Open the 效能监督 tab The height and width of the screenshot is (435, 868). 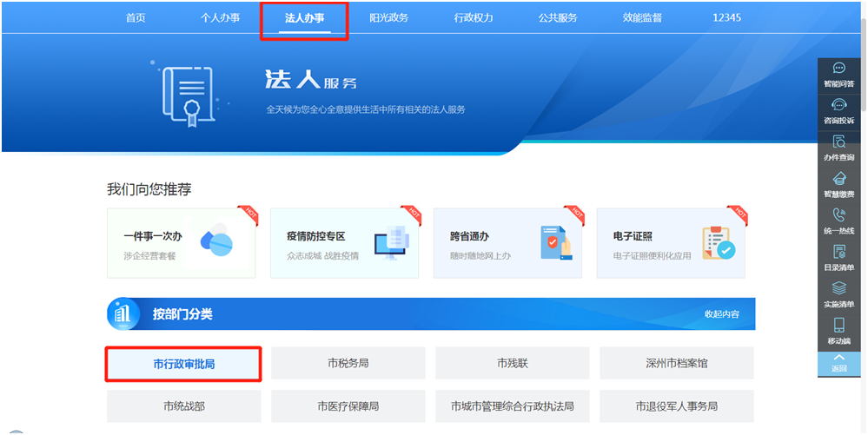coord(642,17)
